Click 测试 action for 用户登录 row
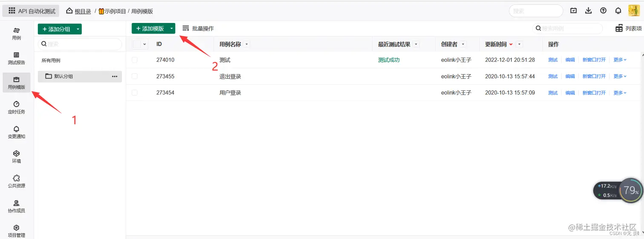 553,92
